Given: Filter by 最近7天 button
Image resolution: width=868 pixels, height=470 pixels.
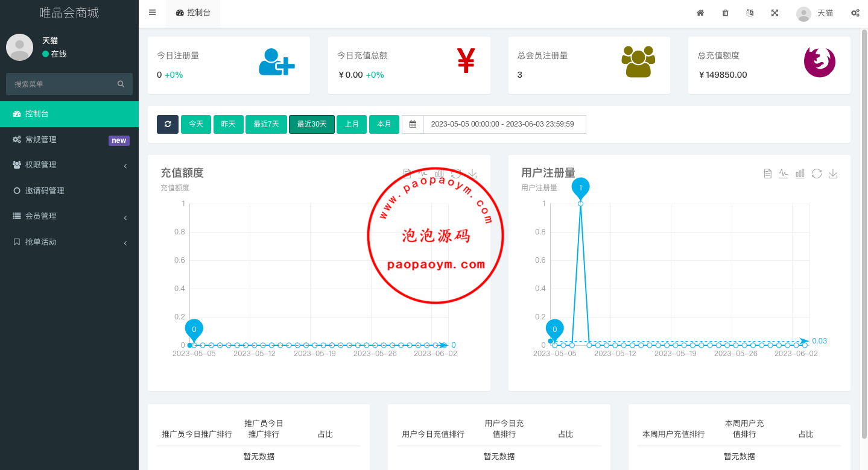Looking at the screenshot, I should tap(266, 124).
